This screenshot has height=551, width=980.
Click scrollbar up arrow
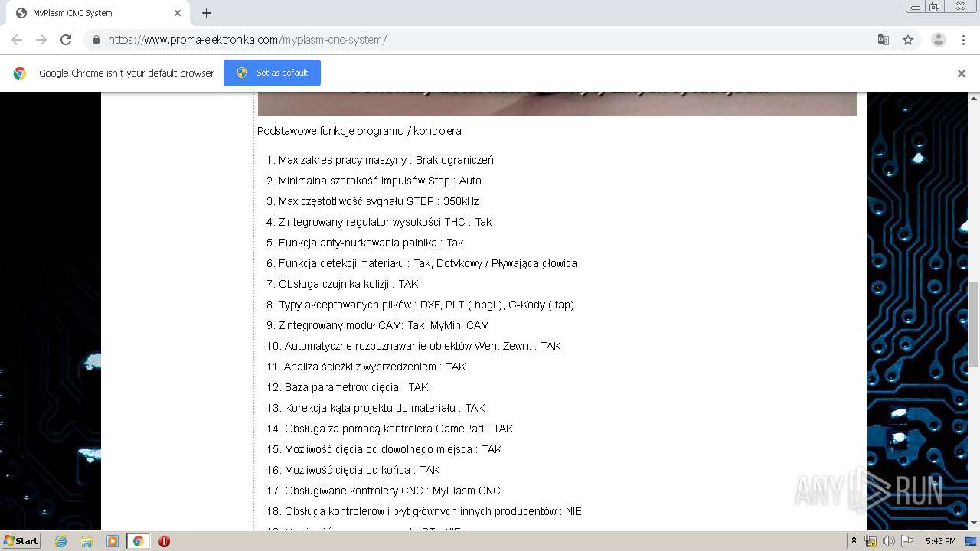(x=974, y=98)
